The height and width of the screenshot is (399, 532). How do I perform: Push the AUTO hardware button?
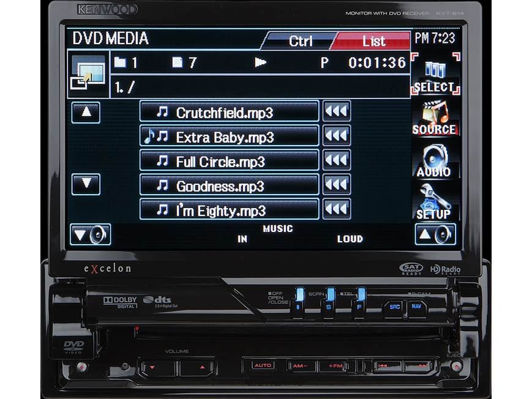tap(263, 366)
